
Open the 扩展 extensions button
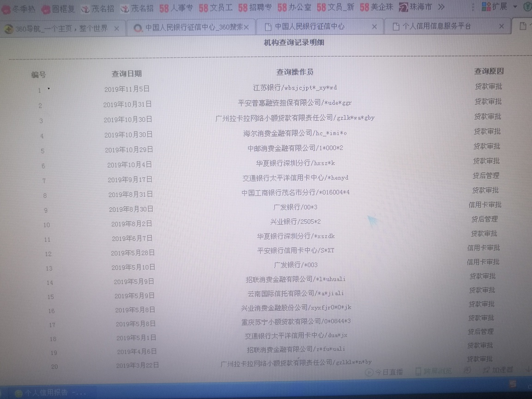[494, 6]
